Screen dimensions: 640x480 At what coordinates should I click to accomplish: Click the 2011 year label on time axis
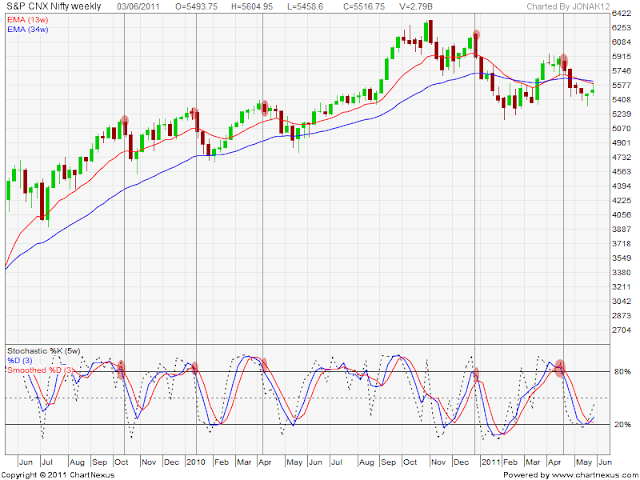491,462
